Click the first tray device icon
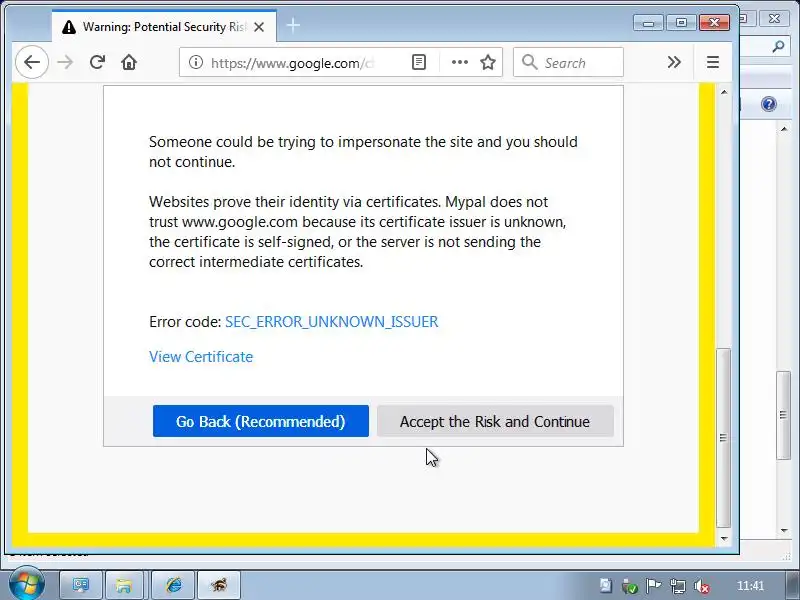 click(606, 586)
